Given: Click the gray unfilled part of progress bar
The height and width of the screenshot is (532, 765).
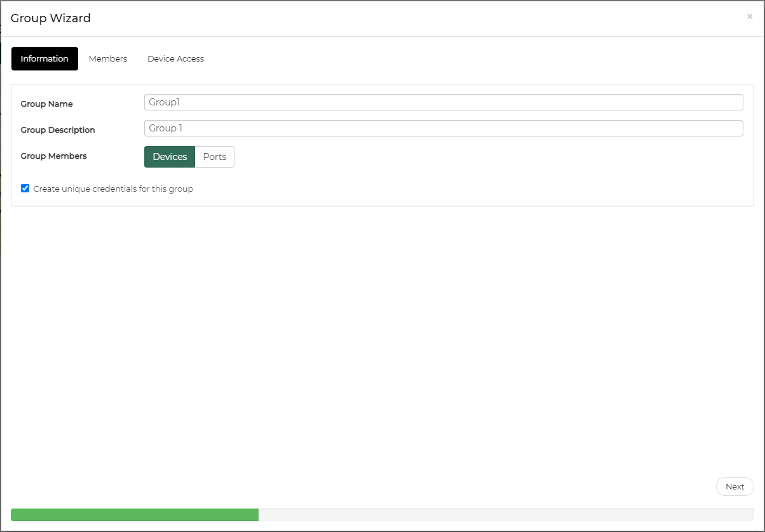Looking at the screenshot, I should pyautogui.click(x=505, y=515).
